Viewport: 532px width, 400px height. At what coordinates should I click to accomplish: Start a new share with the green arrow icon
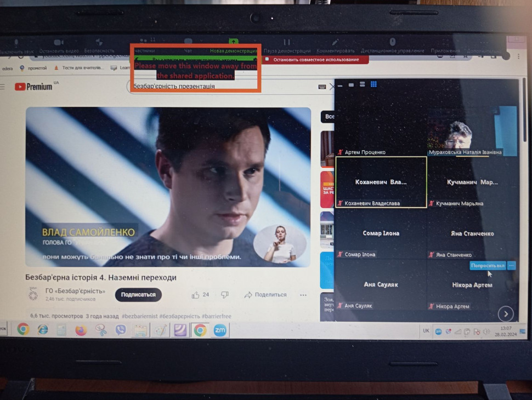(x=234, y=42)
